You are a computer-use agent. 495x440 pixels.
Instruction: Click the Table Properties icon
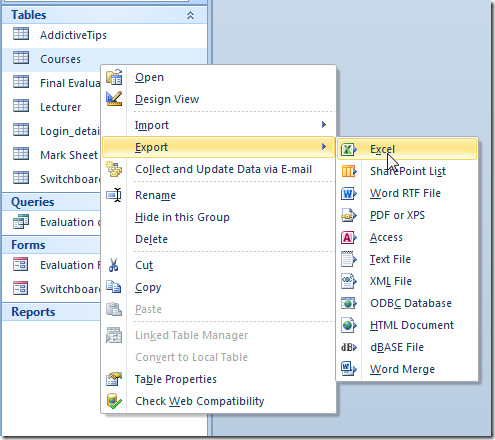point(114,379)
